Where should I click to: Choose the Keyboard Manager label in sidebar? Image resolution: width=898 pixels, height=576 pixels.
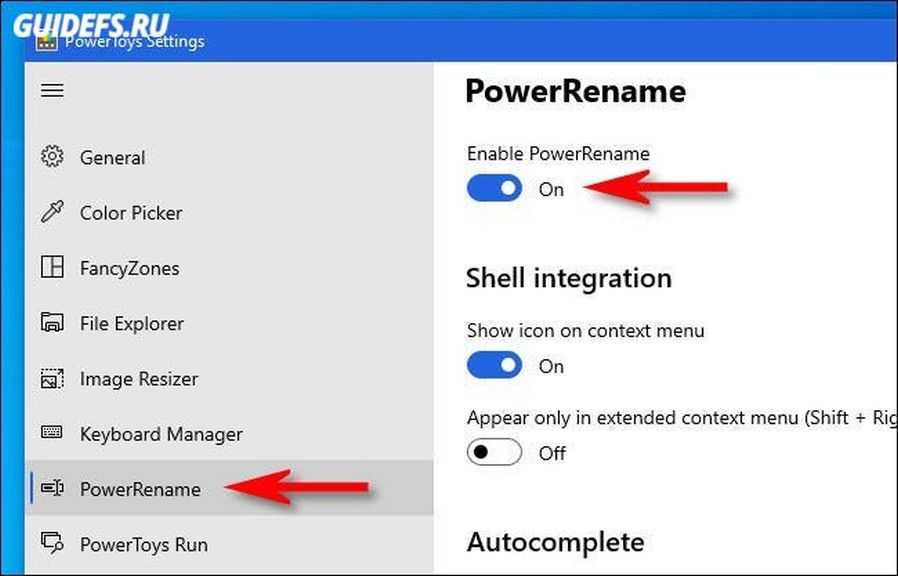[161, 434]
